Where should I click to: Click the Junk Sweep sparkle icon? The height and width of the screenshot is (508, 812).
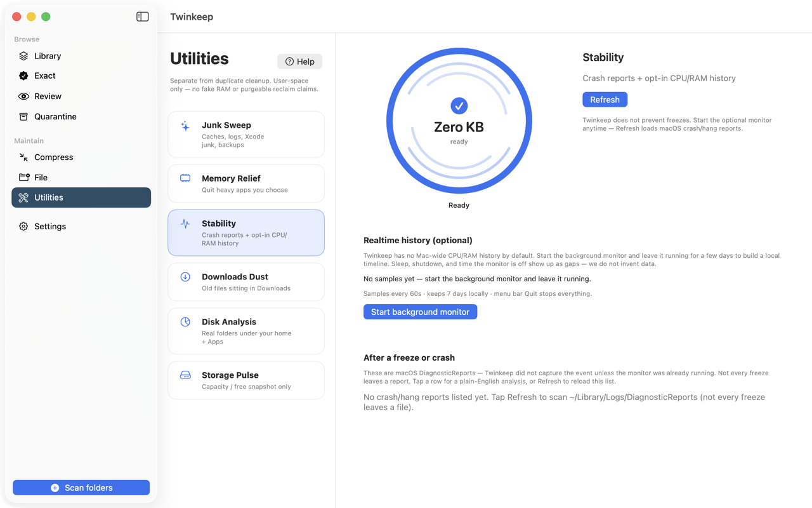pos(185,126)
